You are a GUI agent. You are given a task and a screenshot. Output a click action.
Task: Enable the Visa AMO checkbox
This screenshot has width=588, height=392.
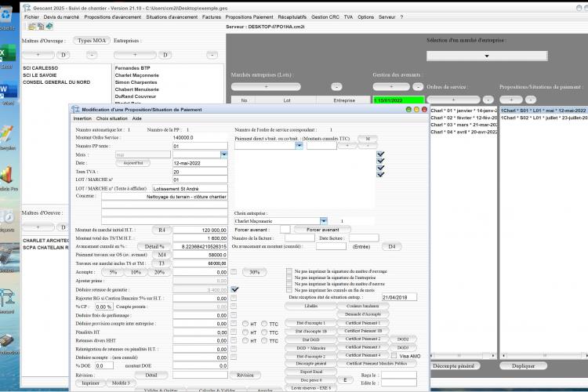(x=394, y=355)
